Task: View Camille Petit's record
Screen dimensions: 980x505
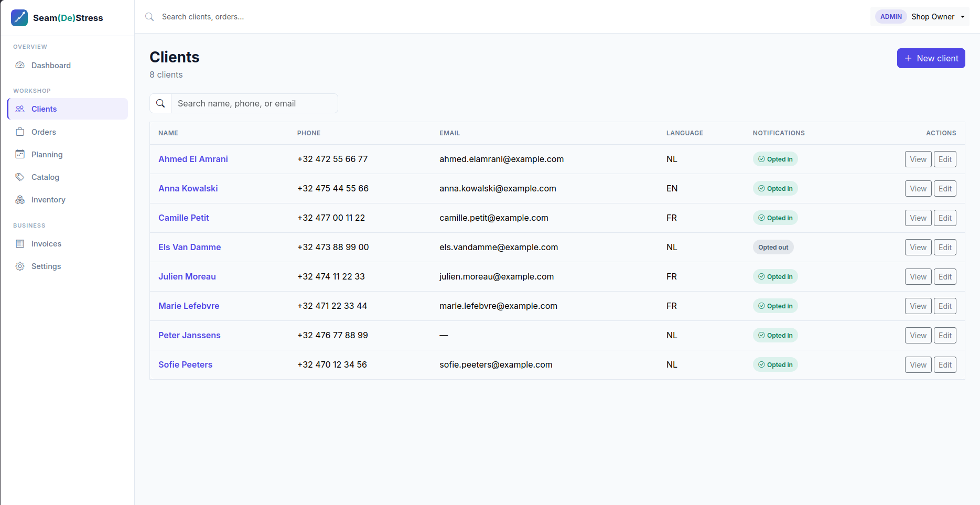Action: 918,218
